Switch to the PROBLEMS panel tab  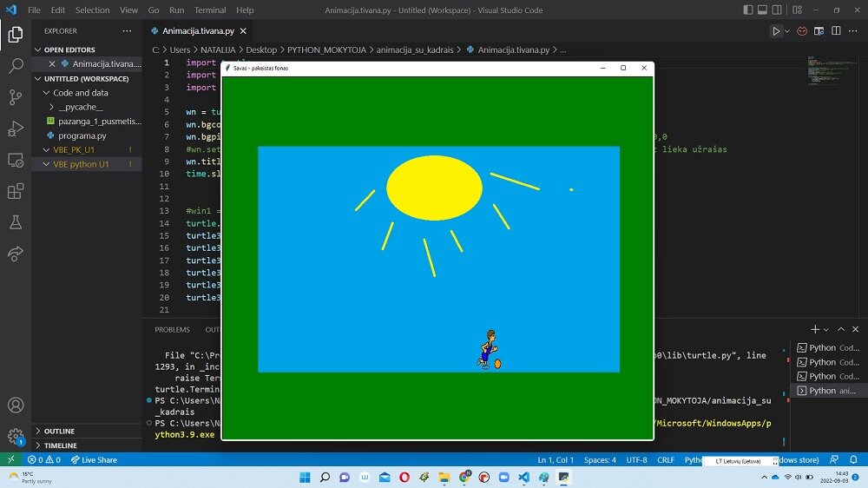click(172, 330)
